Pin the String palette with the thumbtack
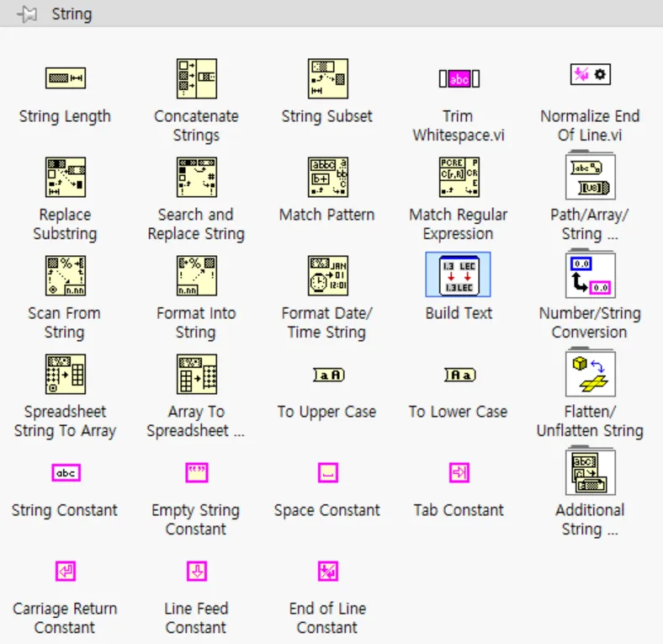Screen dimensions: 663x644 (27, 14)
